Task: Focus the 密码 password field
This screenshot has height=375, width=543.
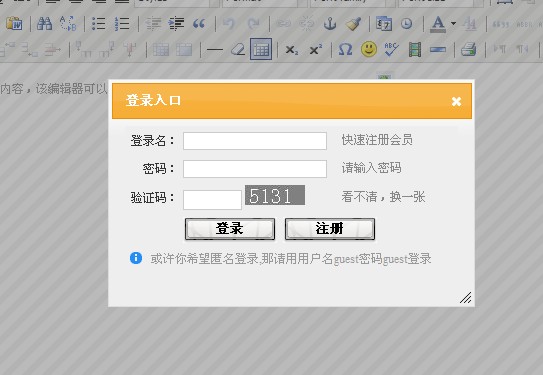Action: click(255, 169)
